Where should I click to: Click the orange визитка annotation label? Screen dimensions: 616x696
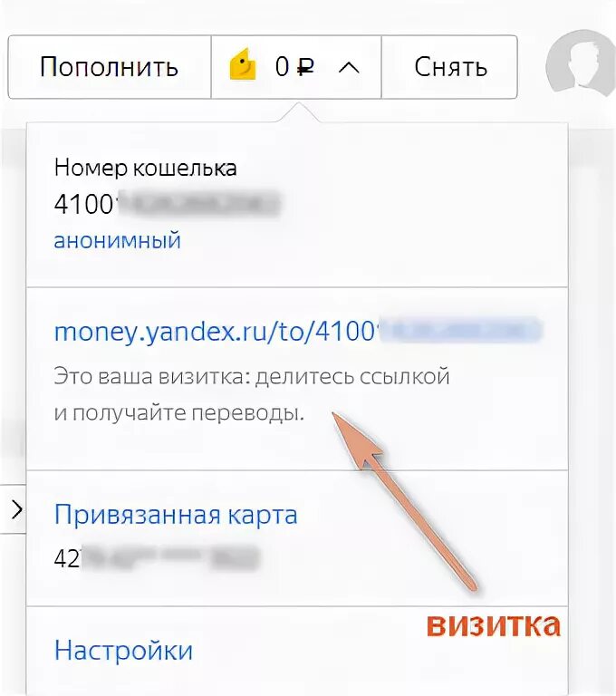[493, 624]
